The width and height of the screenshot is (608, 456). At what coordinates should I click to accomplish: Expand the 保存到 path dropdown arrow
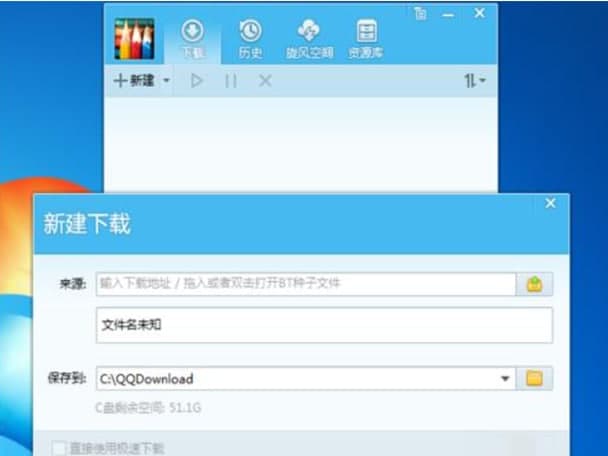click(505, 378)
